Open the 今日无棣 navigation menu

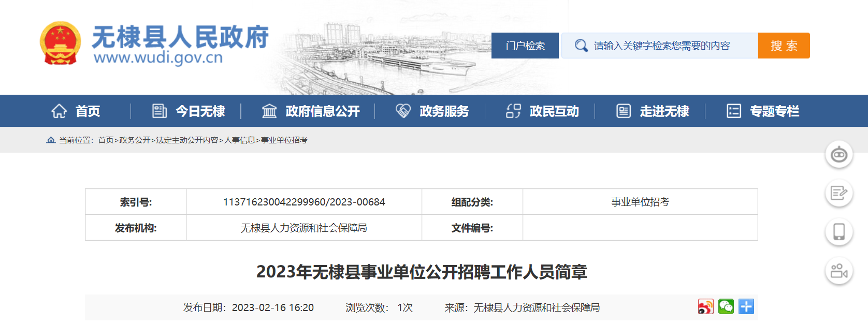point(200,111)
